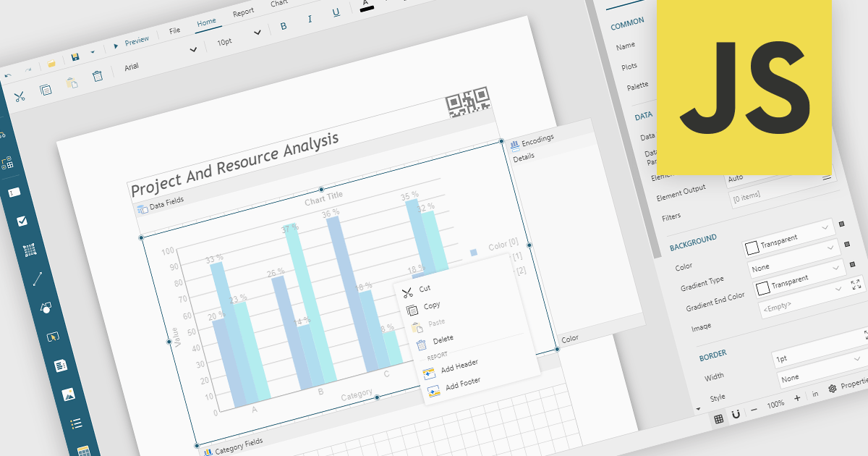Select the Shape tool in the sidebar

click(x=45, y=307)
